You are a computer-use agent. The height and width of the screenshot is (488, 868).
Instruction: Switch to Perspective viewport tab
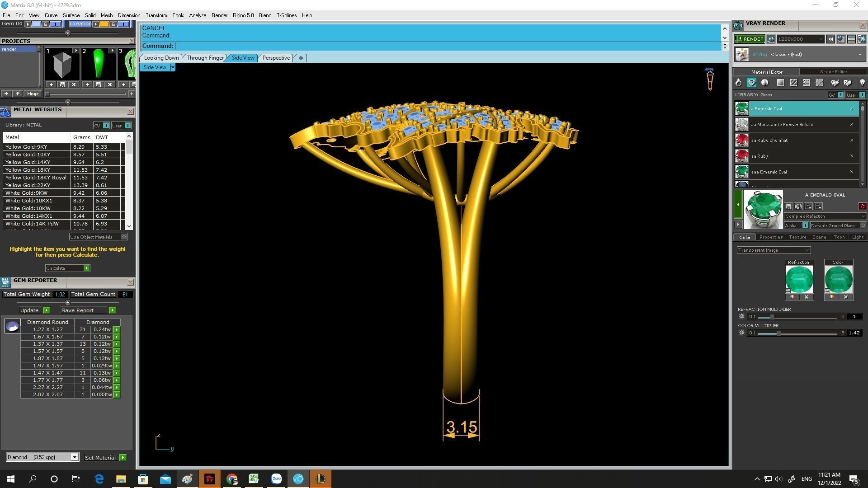coord(276,58)
